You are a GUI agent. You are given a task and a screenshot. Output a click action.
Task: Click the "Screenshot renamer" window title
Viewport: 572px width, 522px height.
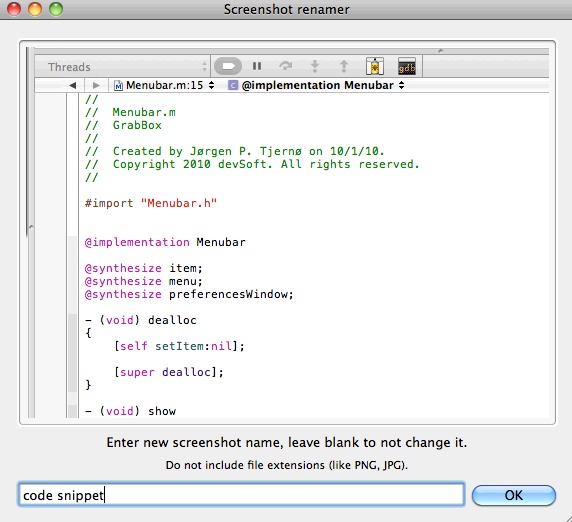(x=286, y=9)
